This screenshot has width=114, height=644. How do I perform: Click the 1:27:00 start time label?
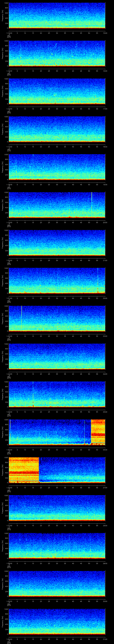coord(9,525)
